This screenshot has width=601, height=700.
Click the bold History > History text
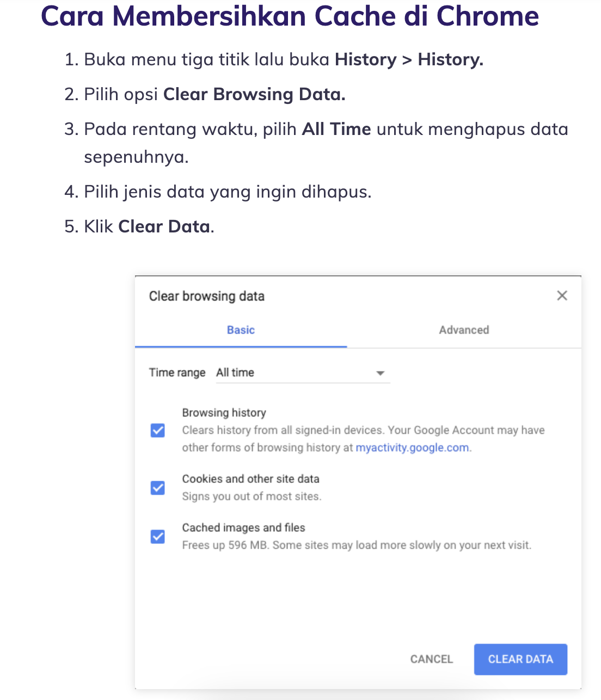[x=409, y=59]
